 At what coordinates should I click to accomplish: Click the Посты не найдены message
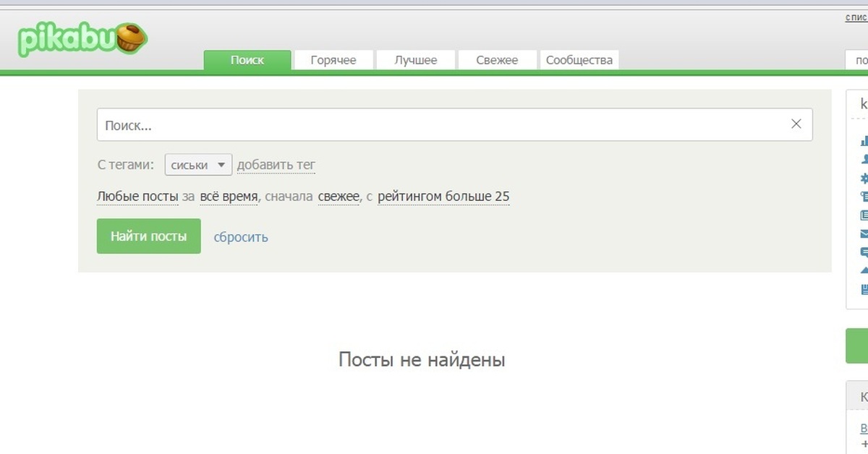pyautogui.click(x=422, y=359)
